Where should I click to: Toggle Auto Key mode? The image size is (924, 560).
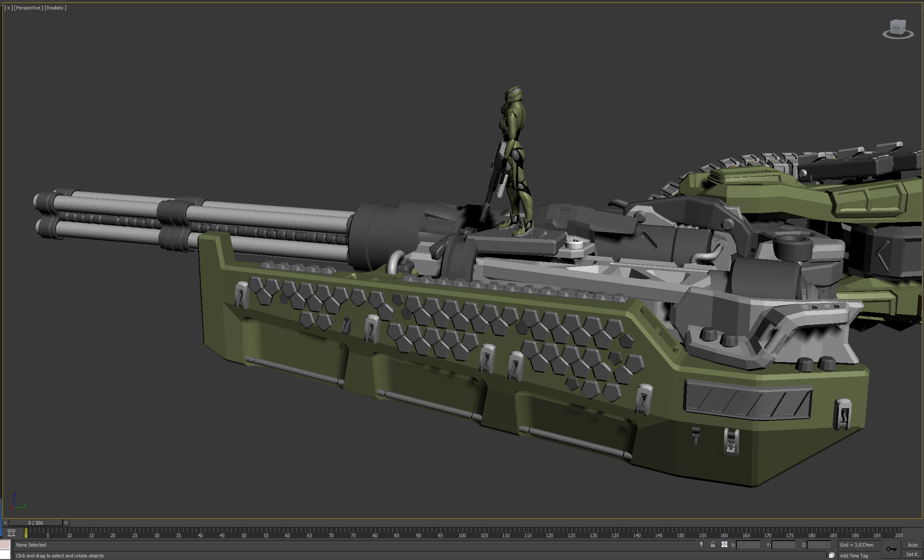(912, 545)
